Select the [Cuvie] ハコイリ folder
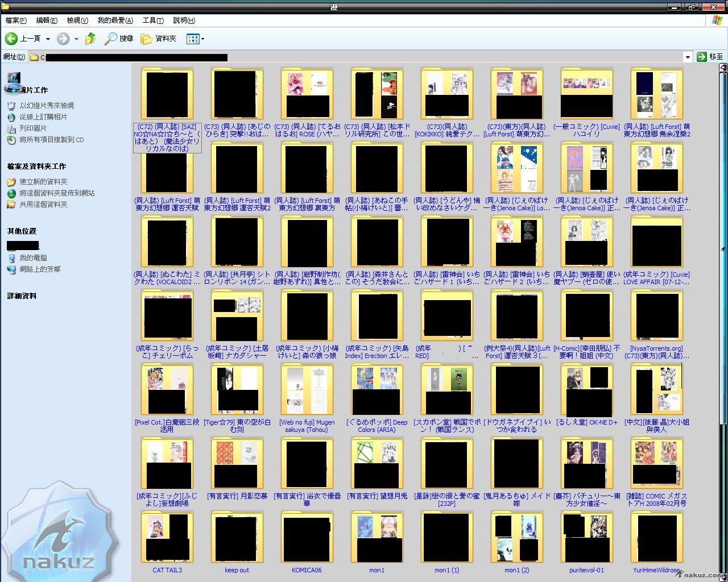Viewport: 728px width, 582px height. (x=586, y=101)
